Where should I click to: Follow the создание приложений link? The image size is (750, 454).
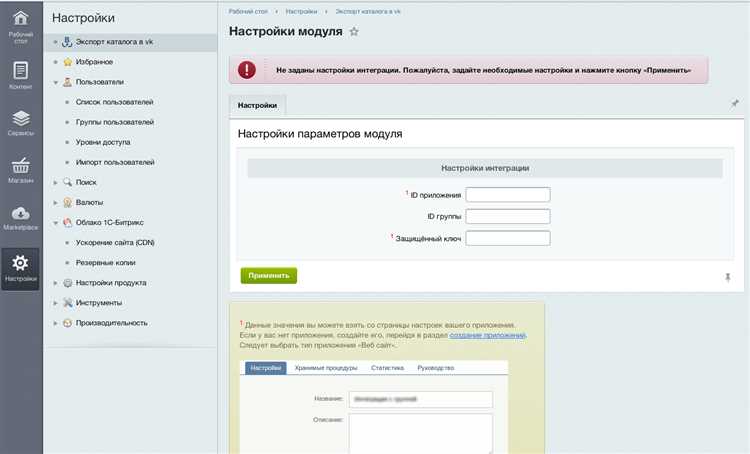pyautogui.click(x=487, y=335)
